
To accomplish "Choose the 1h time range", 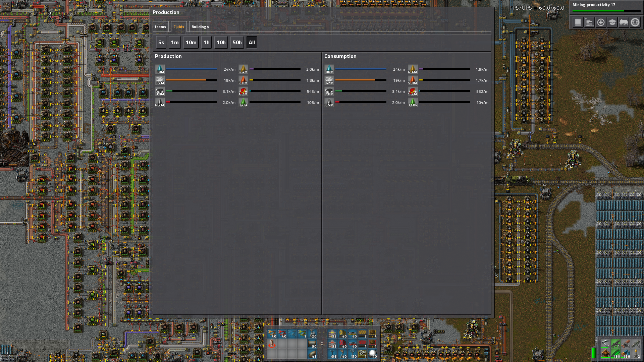I will pos(207,43).
